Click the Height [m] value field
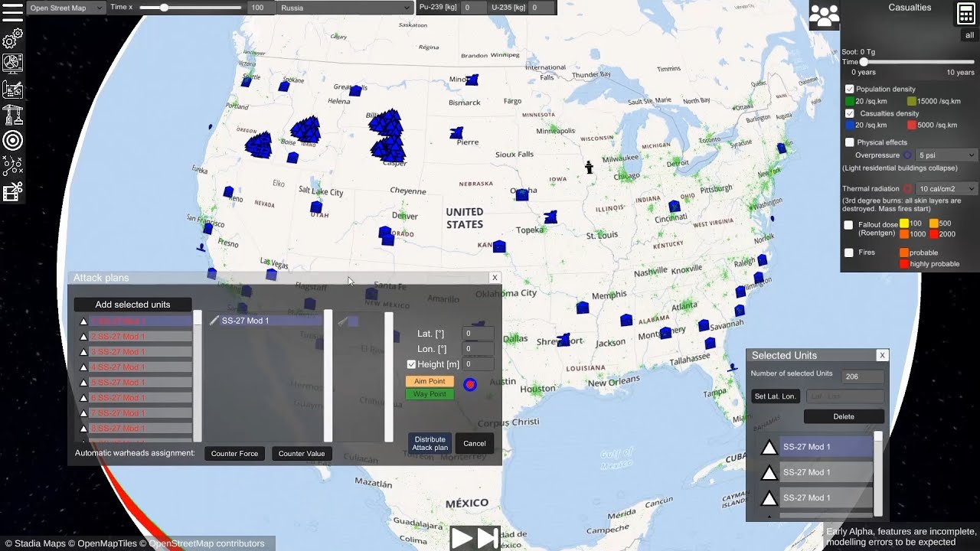The width and height of the screenshot is (980, 551). coord(478,364)
